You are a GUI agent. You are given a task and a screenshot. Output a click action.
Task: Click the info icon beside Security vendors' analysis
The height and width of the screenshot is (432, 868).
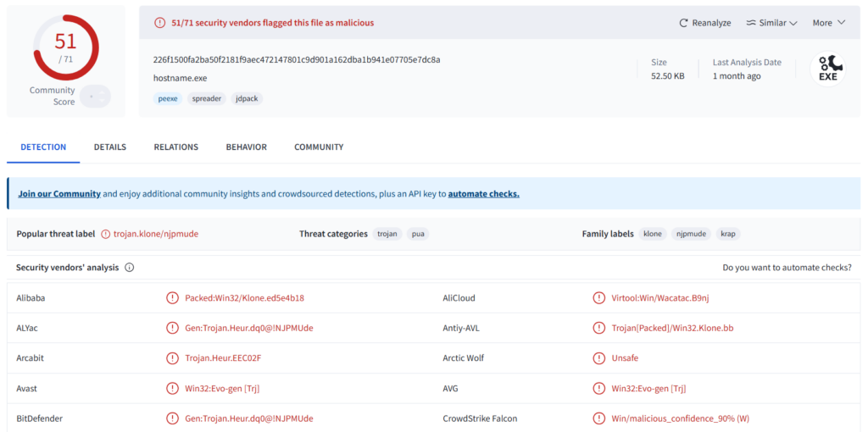[130, 268]
